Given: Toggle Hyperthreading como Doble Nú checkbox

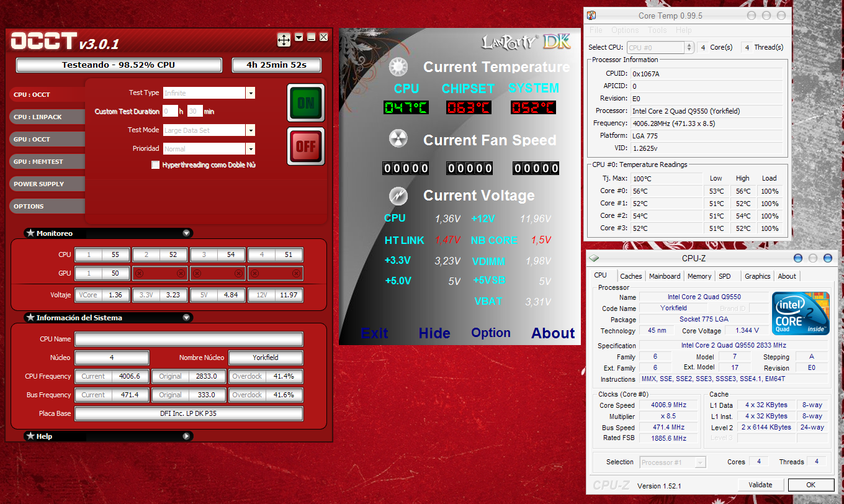Looking at the screenshot, I should tap(156, 165).
